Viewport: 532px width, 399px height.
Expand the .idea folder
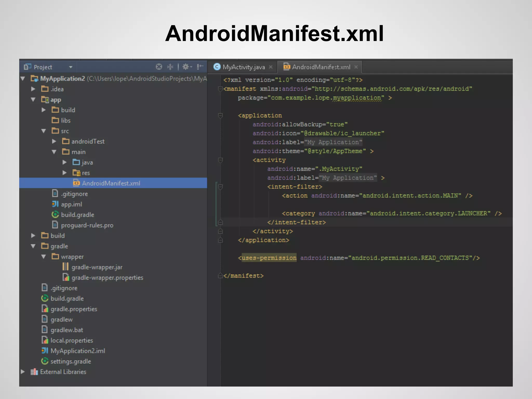click(33, 89)
